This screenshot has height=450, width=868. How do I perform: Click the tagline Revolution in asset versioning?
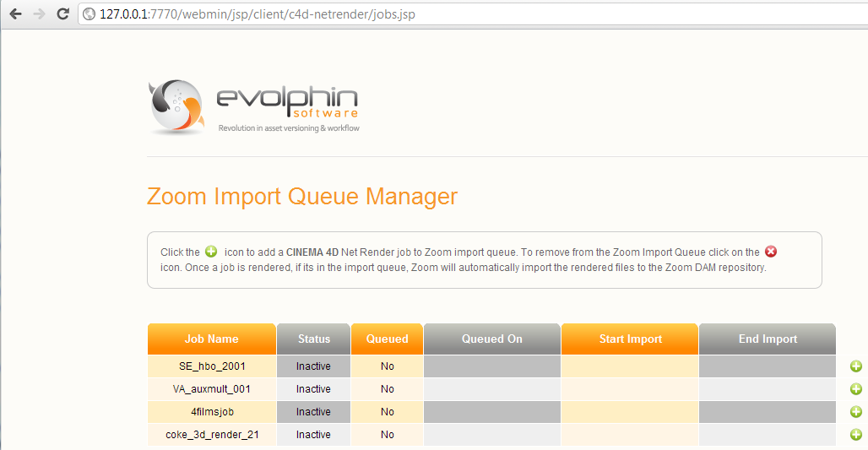pos(289,127)
